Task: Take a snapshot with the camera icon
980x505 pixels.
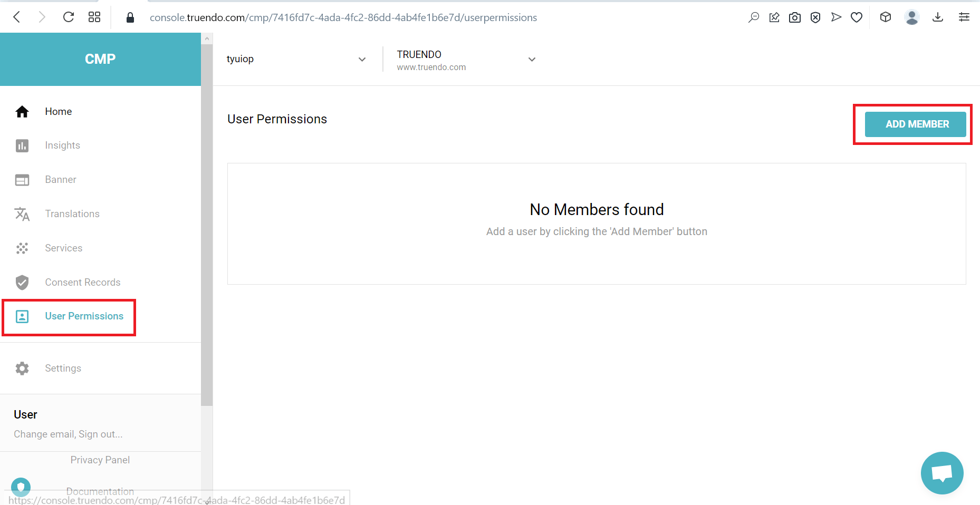Action: point(795,17)
